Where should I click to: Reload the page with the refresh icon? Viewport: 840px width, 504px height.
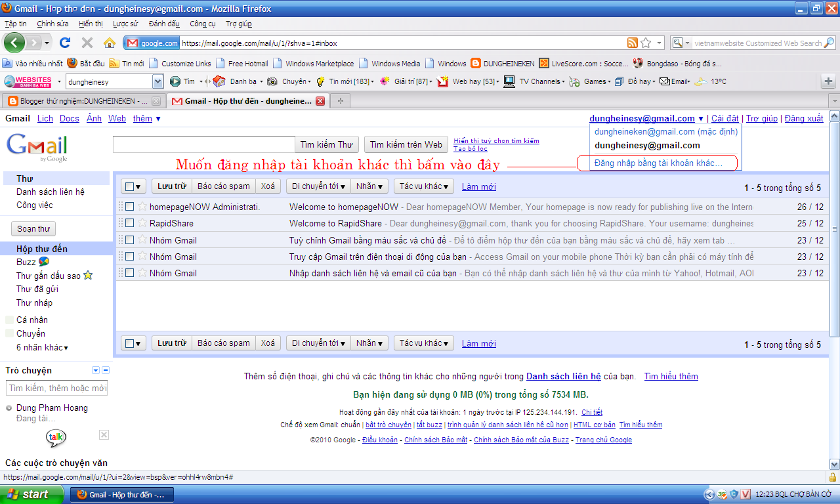coord(65,43)
